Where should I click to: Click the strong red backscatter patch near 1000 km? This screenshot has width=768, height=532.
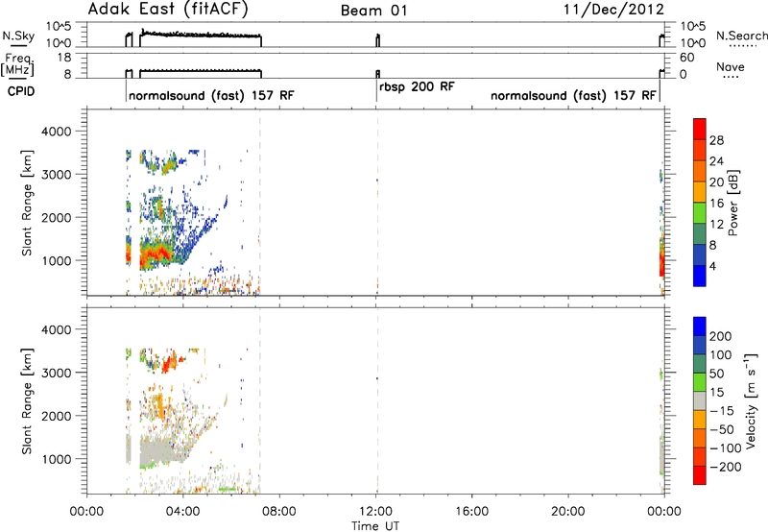click(x=154, y=254)
